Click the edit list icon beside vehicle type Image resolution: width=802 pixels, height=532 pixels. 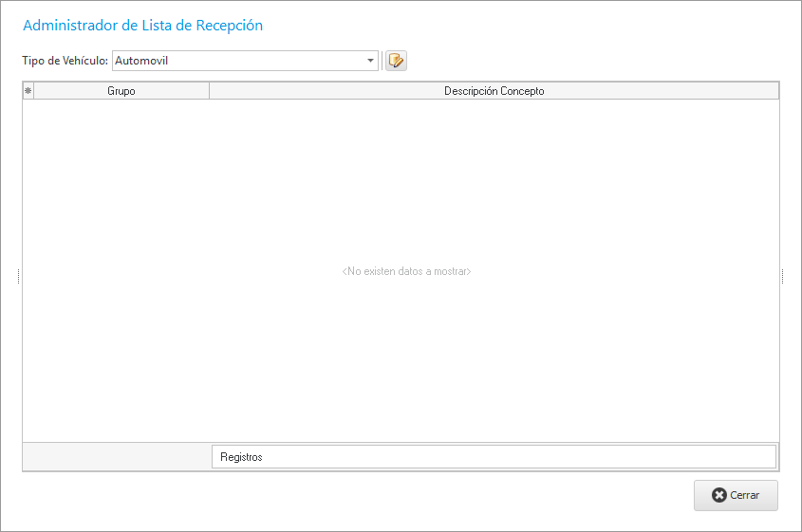coord(396,61)
